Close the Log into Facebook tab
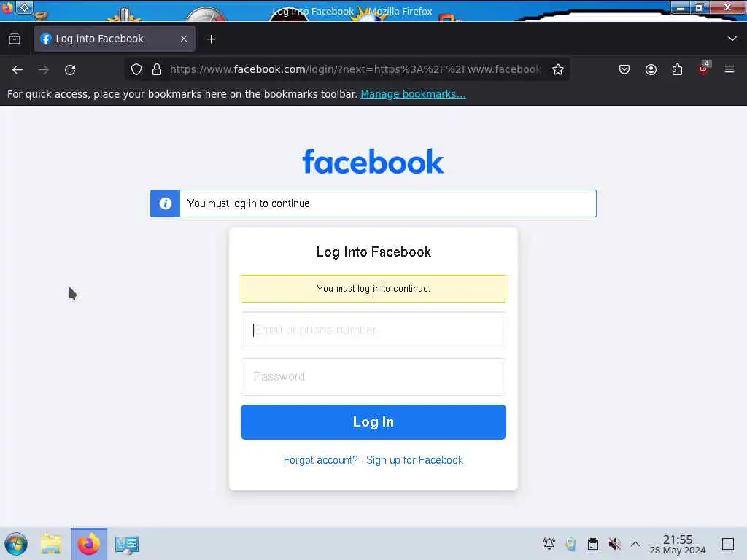This screenshot has width=747, height=560. (183, 39)
